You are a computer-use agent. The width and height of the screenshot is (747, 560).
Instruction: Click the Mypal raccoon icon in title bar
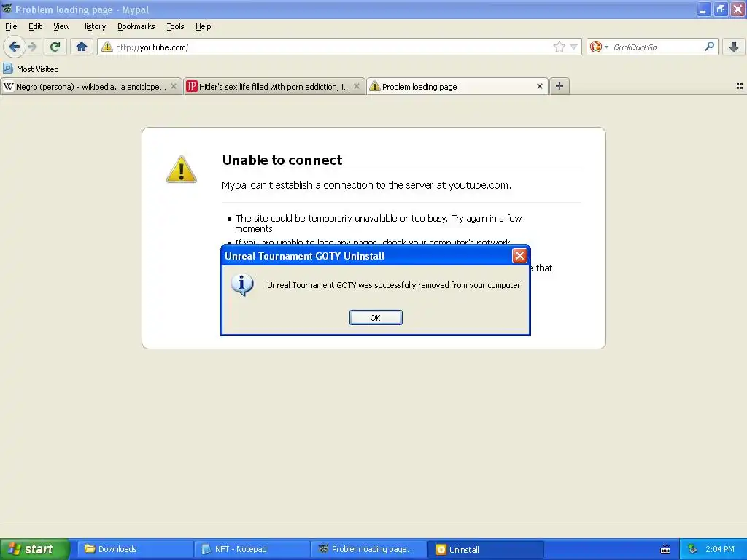tap(7, 9)
